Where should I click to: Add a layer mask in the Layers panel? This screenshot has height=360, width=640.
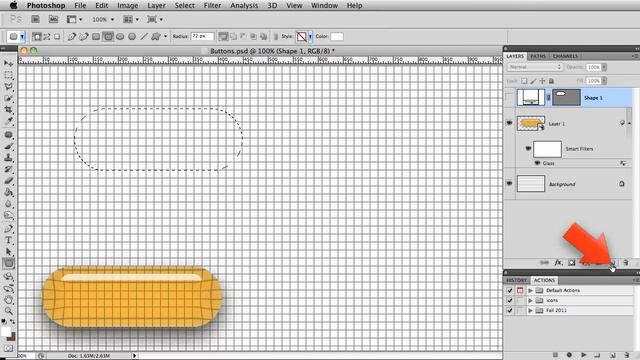click(571, 262)
